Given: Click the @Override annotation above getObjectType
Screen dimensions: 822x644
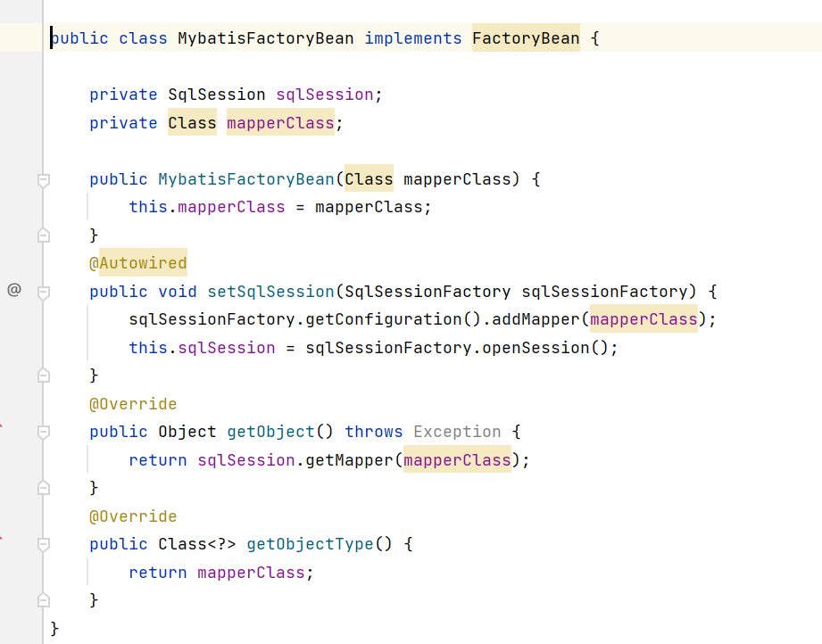Looking at the screenshot, I should pyautogui.click(x=133, y=516).
